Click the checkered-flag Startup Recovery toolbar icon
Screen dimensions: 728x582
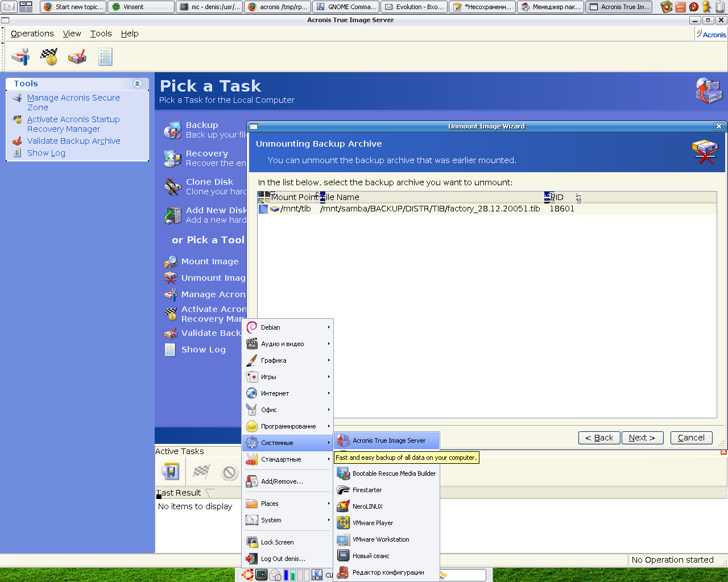tap(49, 57)
